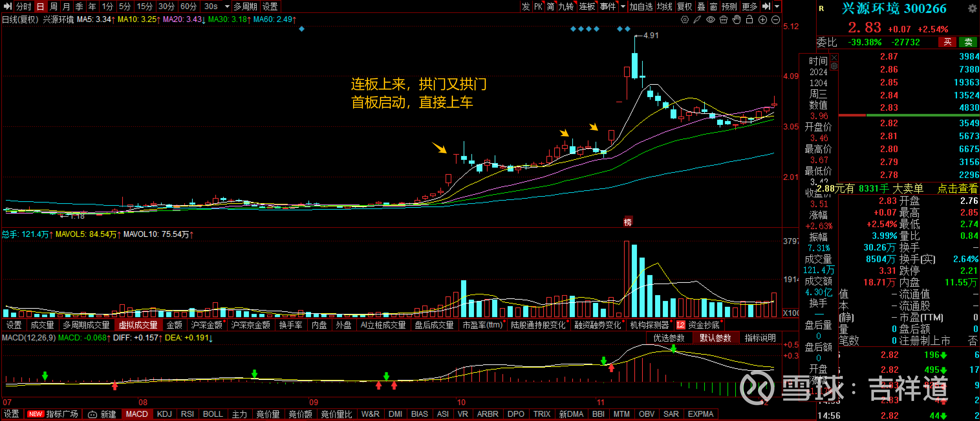
Task: Click 加自选 to add to watchlist
Action: tap(641, 6)
